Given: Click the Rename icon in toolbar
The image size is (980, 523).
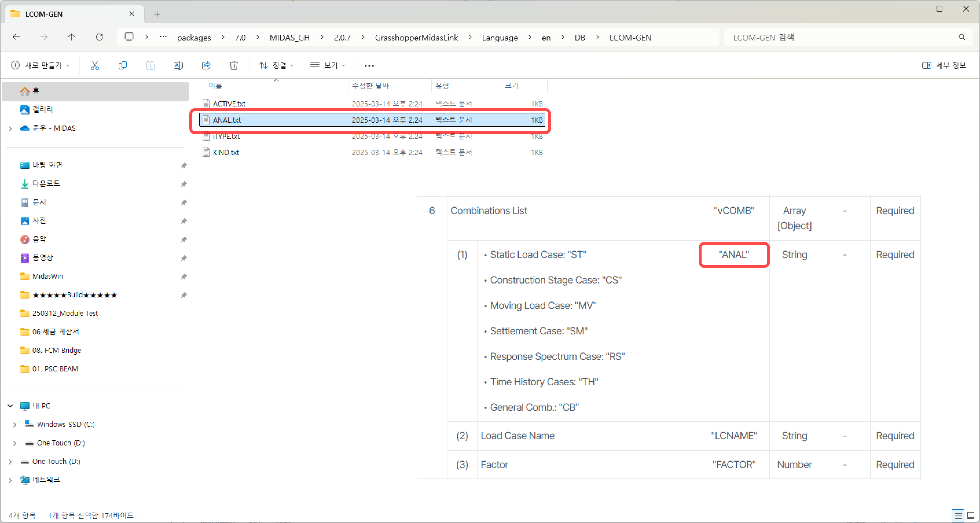Looking at the screenshot, I should (x=178, y=65).
